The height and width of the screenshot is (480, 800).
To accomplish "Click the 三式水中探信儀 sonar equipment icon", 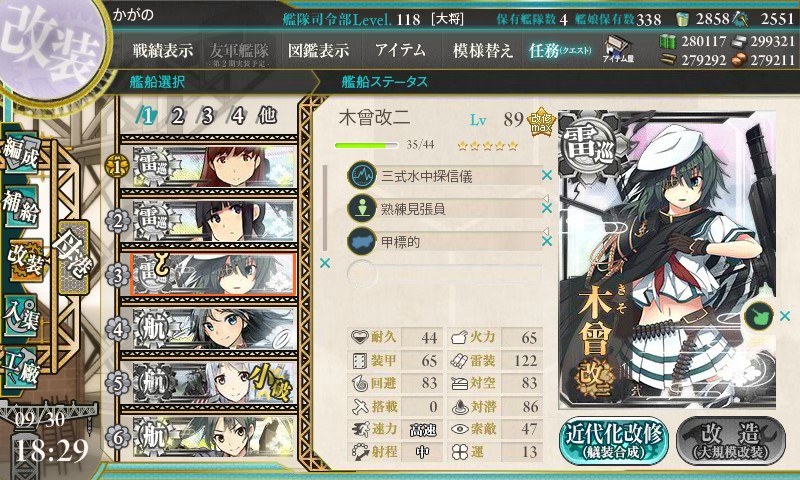I will point(362,175).
